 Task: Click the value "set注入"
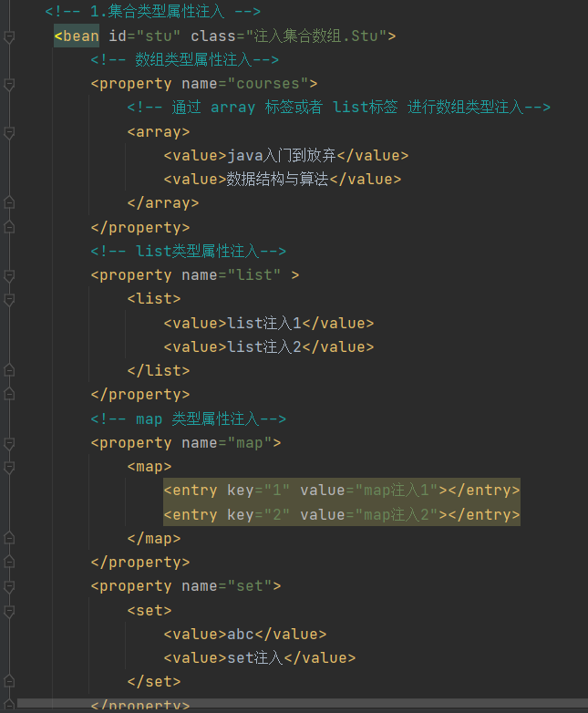tap(255, 658)
